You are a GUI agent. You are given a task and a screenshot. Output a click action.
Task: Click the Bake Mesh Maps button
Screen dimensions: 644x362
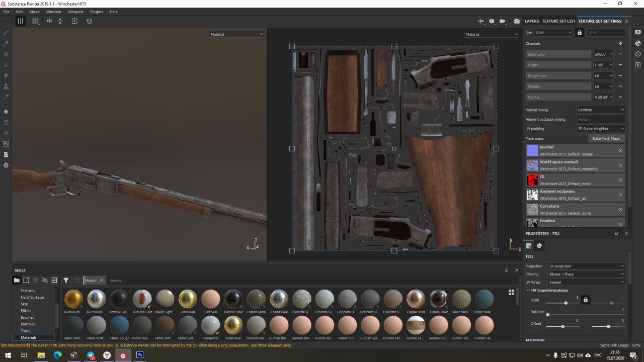pyautogui.click(x=606, y=138)
